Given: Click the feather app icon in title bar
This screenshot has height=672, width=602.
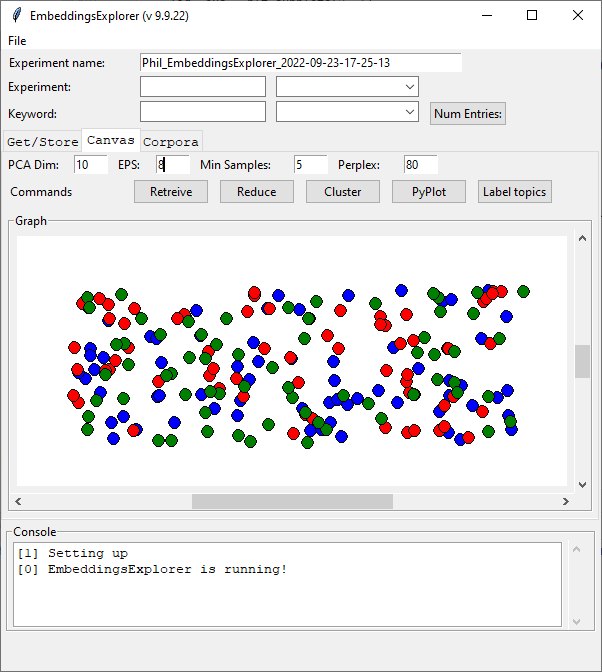Looking at the screenshot, I should coord(16,15).
